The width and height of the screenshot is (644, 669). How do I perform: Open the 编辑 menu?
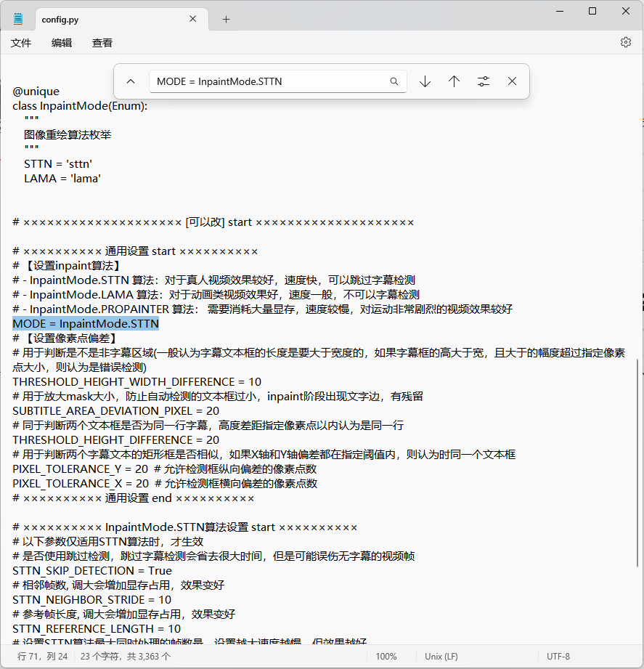pos(62,43)
